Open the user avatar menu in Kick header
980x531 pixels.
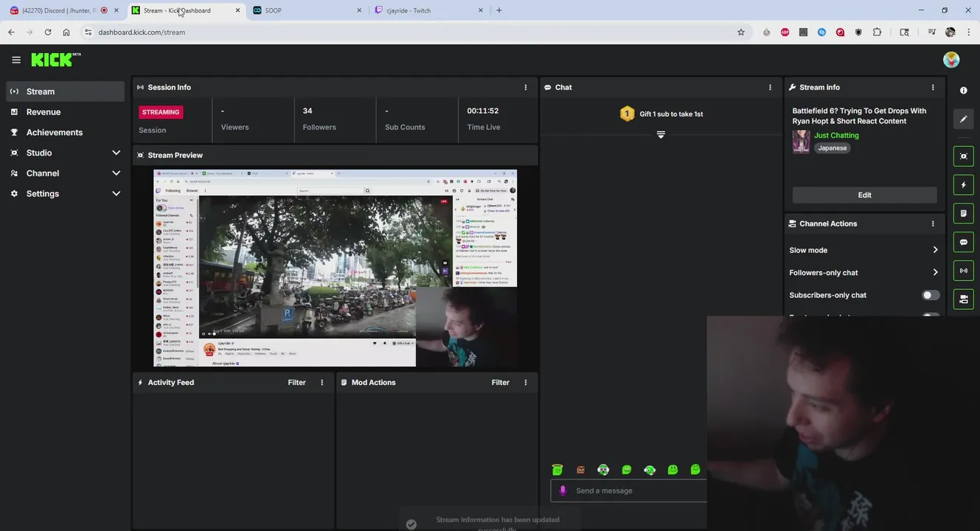point(951,60)
